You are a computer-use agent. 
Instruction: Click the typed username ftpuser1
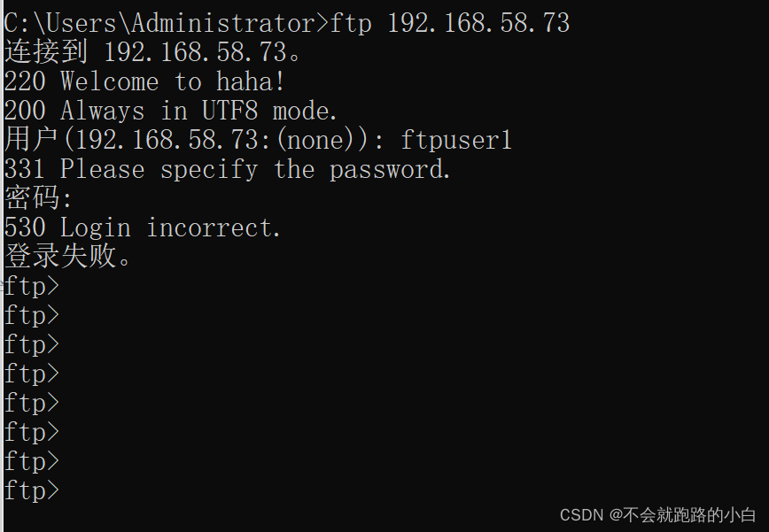[x=456, y=141]
